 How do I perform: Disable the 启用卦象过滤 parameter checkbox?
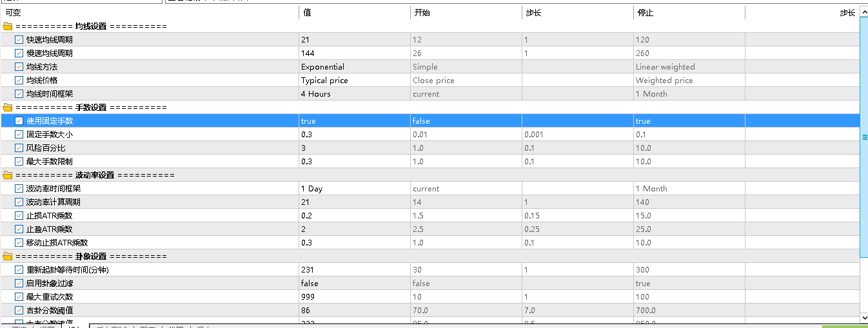[x=19, y=284]
